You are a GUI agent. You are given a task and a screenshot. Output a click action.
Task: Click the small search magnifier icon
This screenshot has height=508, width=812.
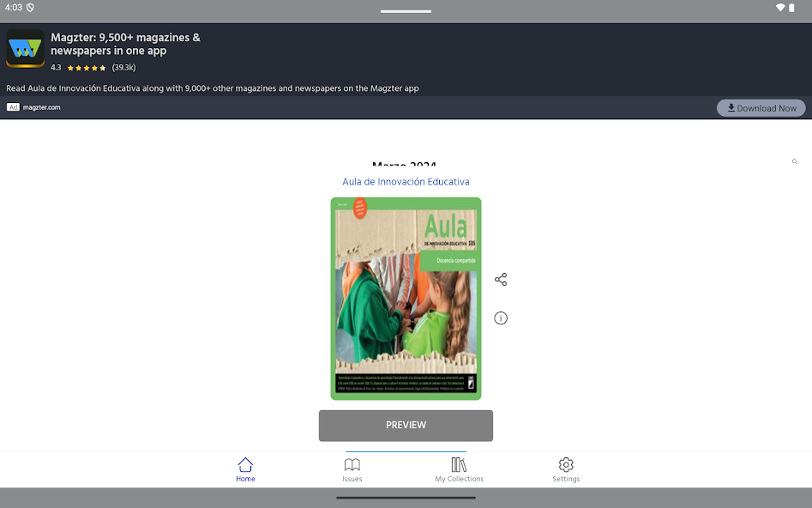click(795, 161)
